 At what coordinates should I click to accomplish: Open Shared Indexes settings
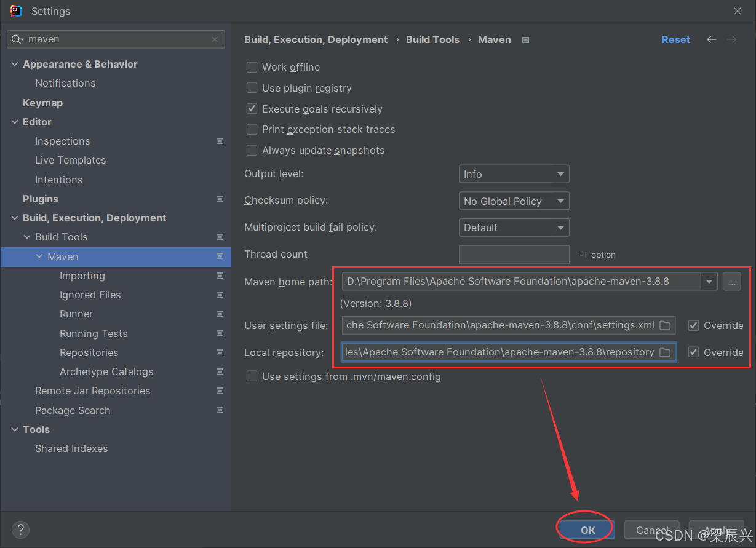71,448
